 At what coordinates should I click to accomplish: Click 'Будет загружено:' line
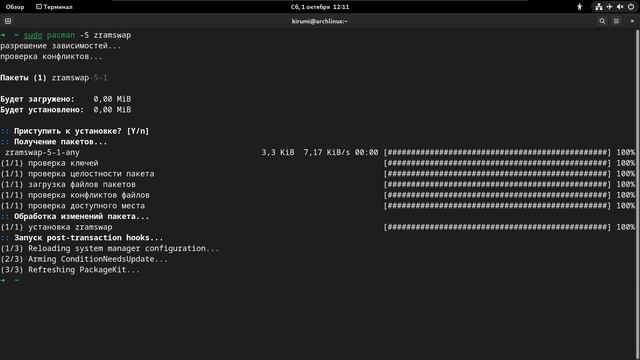[x=65, y=99]
